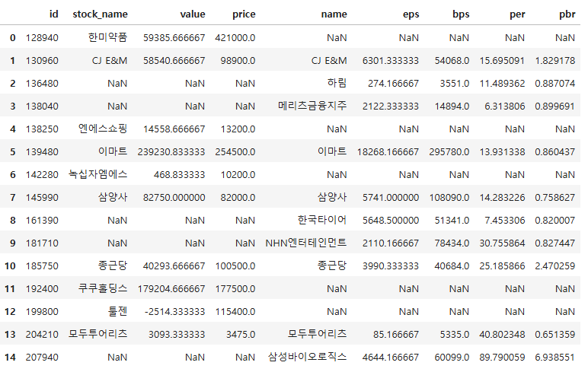
Task: Click eps cell 6301.333333
Action: click(x=391, y=61)
